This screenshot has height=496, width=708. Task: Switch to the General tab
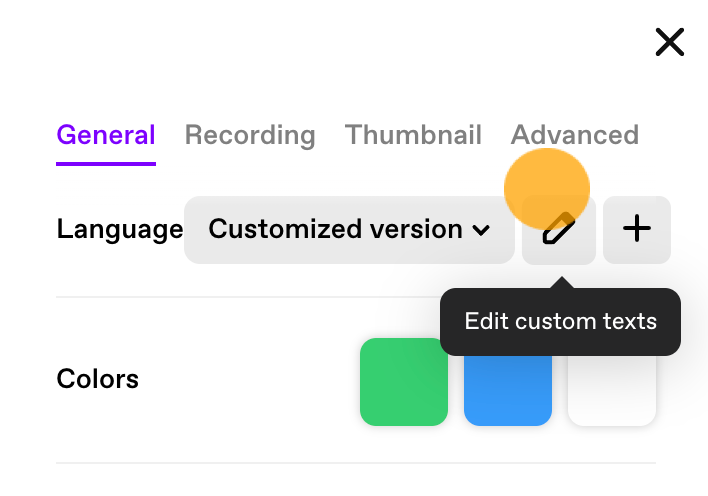[106, 135]
